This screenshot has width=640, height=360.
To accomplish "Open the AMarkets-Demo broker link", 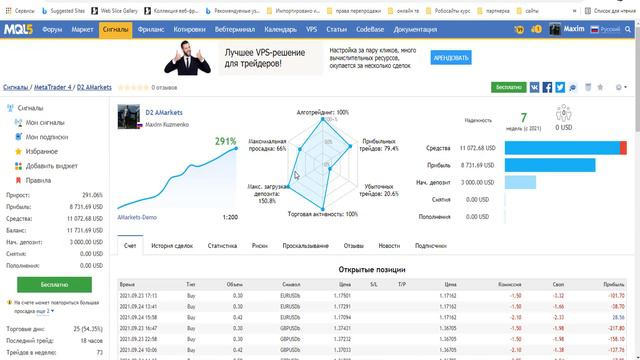I will click(137, 217).
